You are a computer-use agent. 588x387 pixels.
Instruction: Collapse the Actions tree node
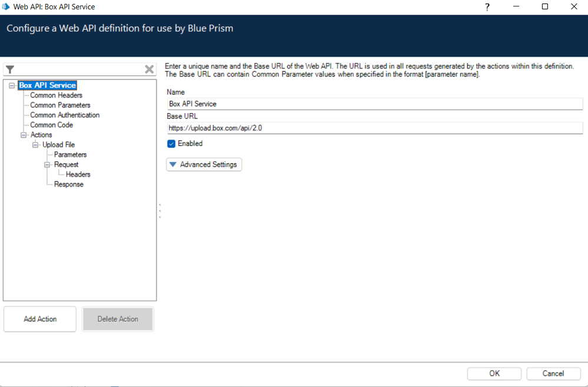[24, 135]
